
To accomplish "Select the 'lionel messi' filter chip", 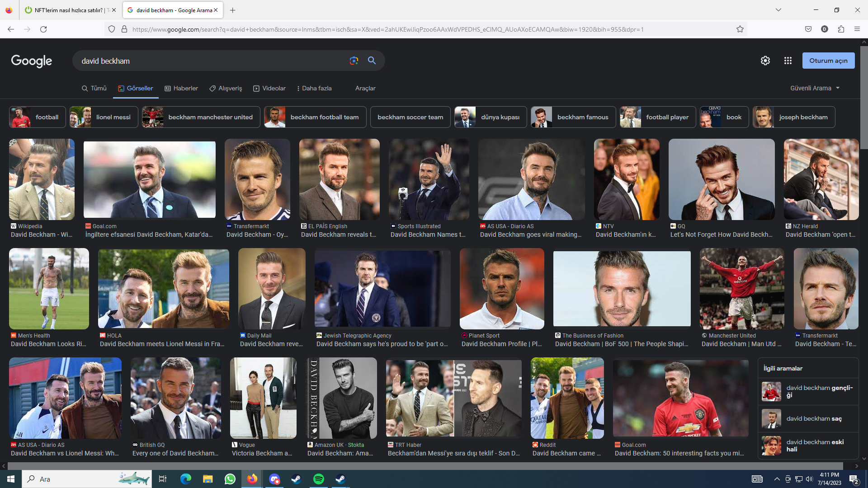I will tap(104, 117).
